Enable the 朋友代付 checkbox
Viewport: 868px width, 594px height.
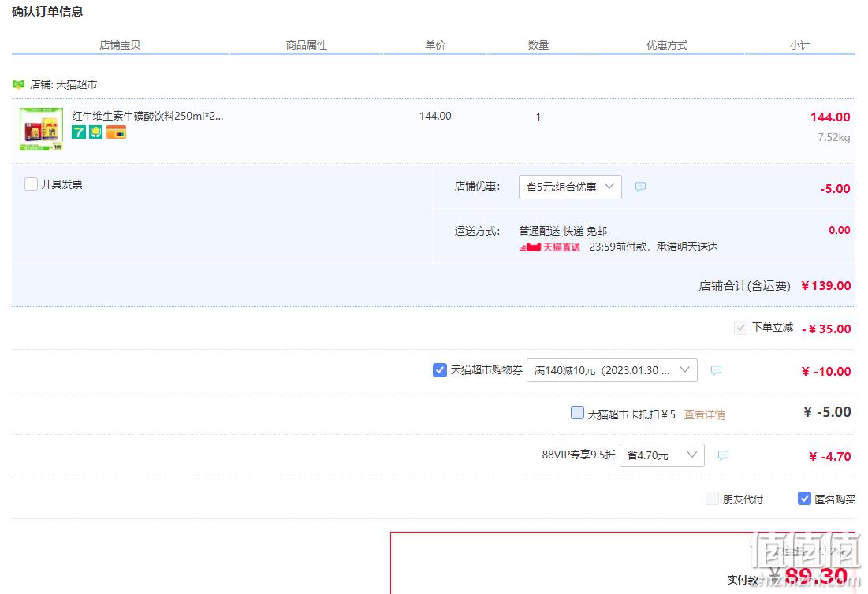[713, 499]
